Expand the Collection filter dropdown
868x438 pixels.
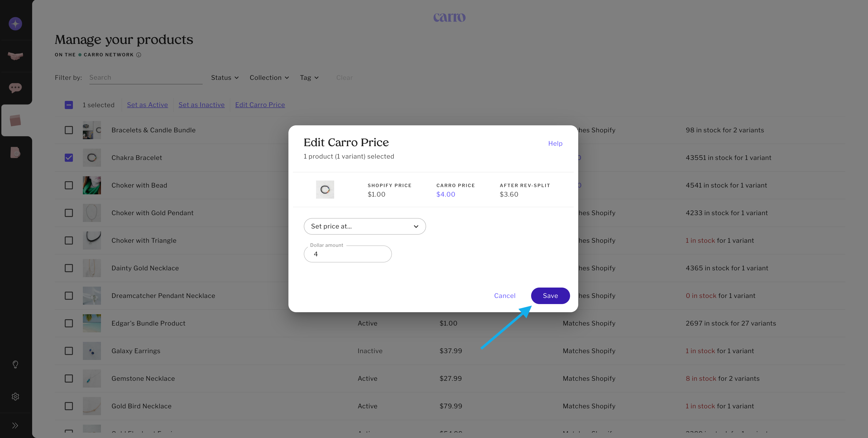[x=269, y=78]
